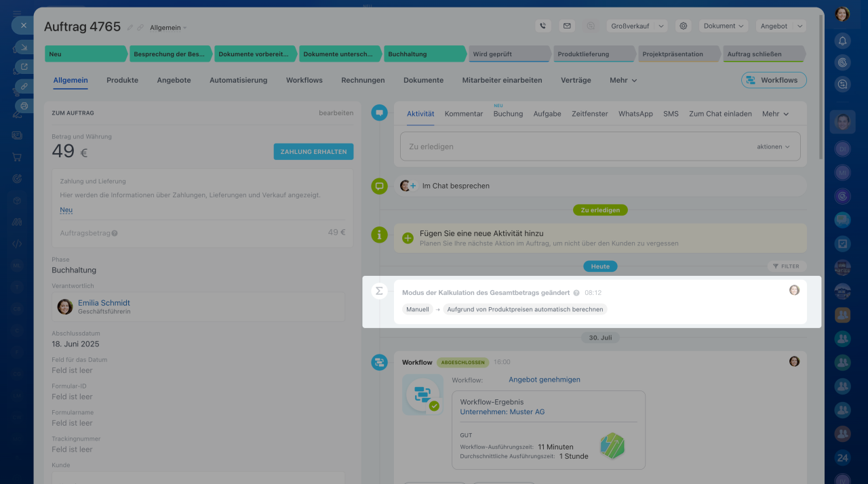
Task: Move order to Wird geprüft stage
Action: 509,54
